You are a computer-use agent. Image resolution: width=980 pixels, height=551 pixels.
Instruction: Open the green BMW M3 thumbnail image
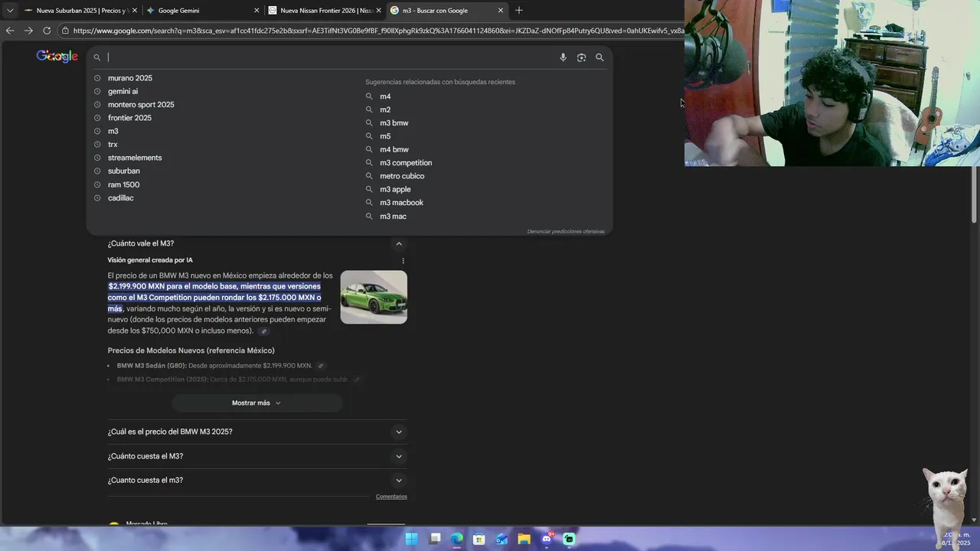pos(374,297)
